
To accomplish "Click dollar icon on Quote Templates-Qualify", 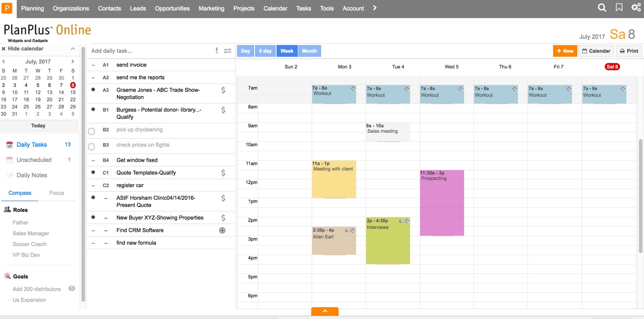I will pos(223,173).
